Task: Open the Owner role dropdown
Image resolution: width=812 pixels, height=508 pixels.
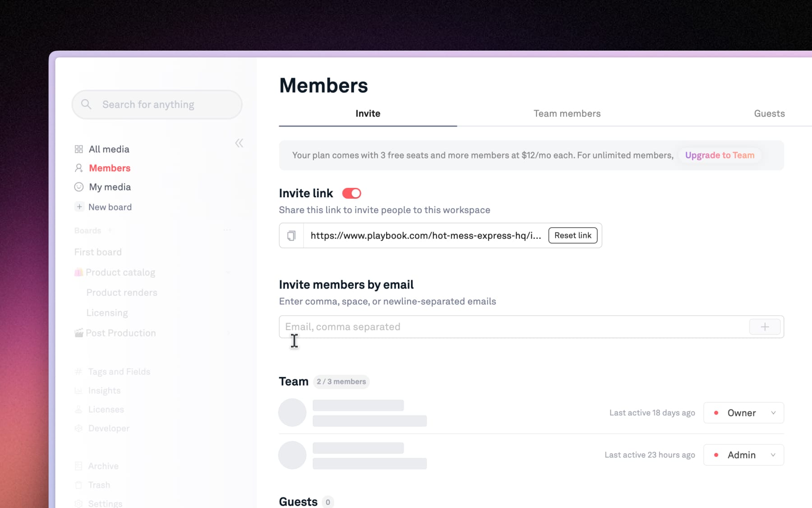Action: (x=743, y=413)
